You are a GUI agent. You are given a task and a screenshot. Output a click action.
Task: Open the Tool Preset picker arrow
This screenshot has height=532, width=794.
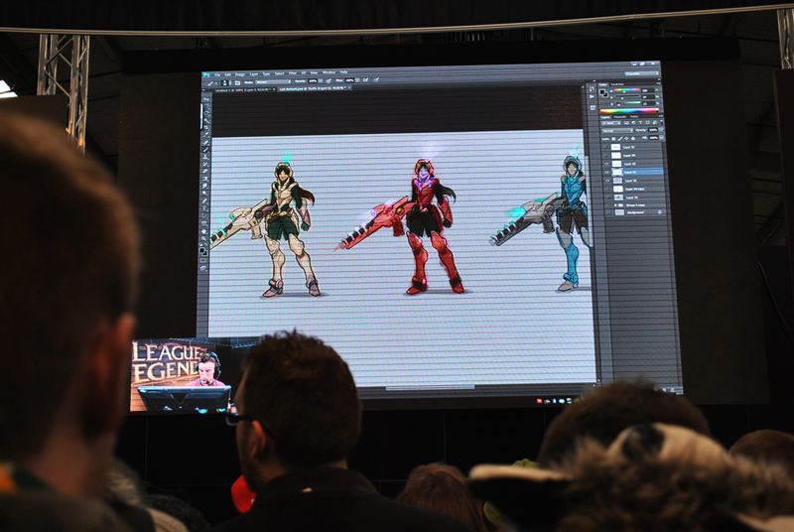[216, 83]
